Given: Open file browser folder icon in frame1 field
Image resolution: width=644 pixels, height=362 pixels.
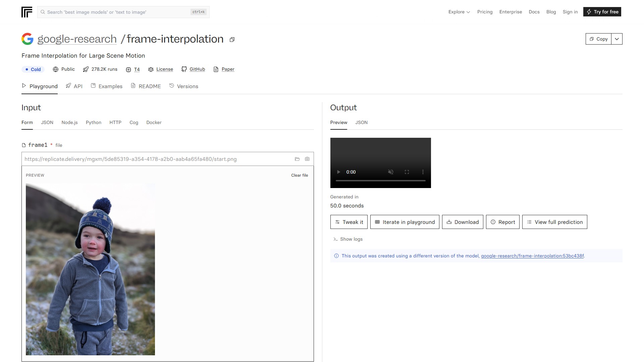Looking at the screenshot, I should click(297, 159).
